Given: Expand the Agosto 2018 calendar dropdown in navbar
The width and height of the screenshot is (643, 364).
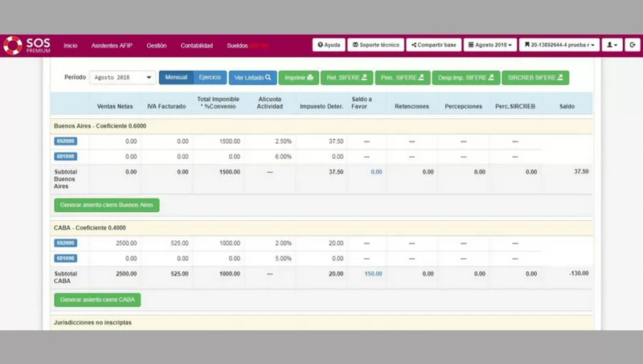Looking at the screenshot, I should pos(490,45).
